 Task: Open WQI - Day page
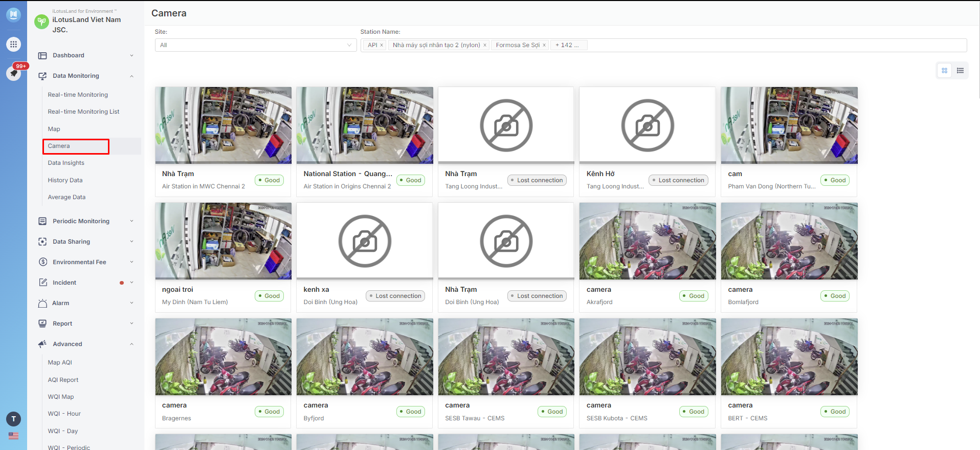(63, 431)
